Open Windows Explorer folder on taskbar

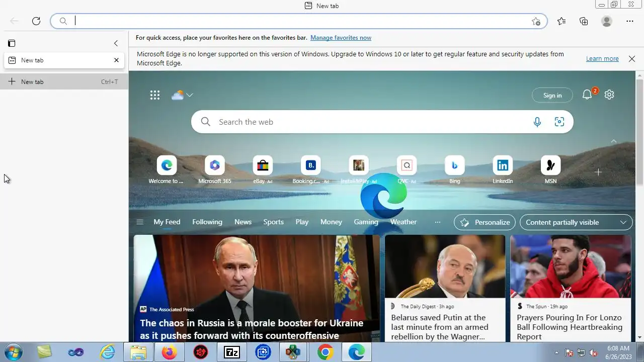coord(138,353)
